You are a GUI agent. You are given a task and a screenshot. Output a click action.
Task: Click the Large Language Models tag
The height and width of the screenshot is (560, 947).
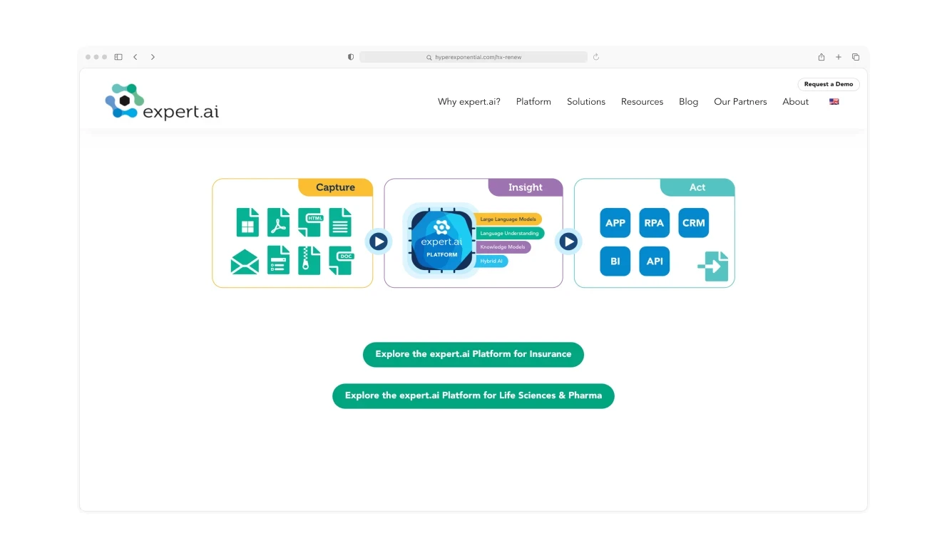(508, 219)
